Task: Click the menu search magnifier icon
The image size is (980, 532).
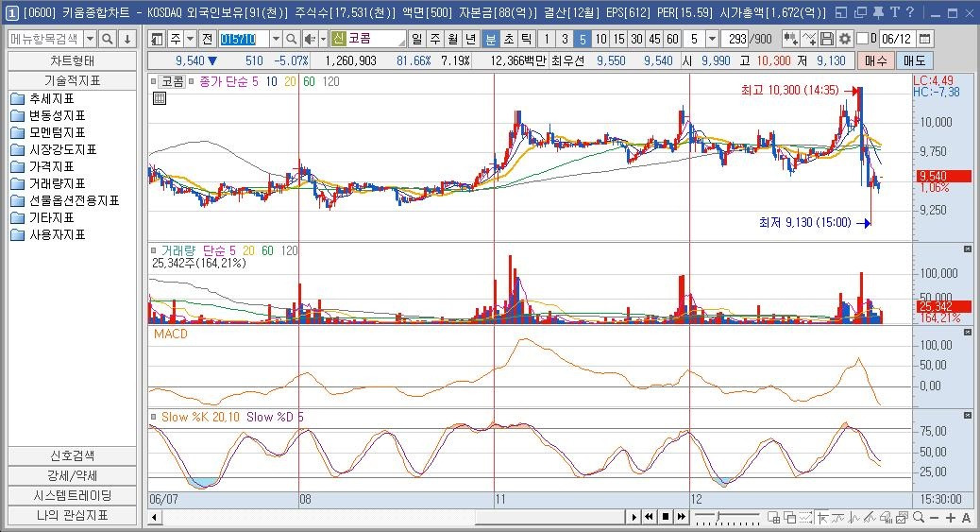Action: point(108,39)
